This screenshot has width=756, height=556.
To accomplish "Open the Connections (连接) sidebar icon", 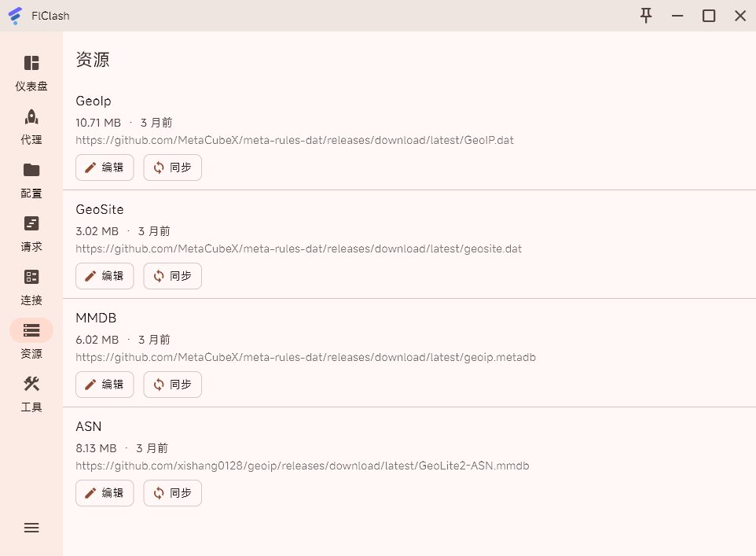I will [31, 278].
